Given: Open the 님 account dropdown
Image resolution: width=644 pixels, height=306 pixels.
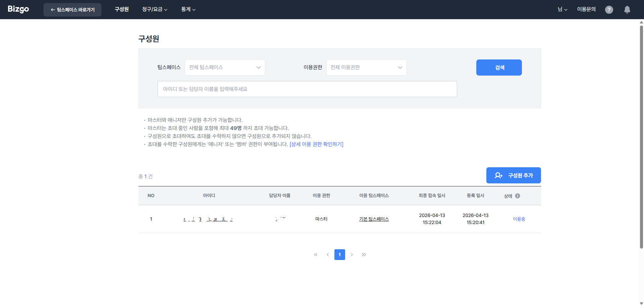Looking at the screenshot, I should 562,9.
